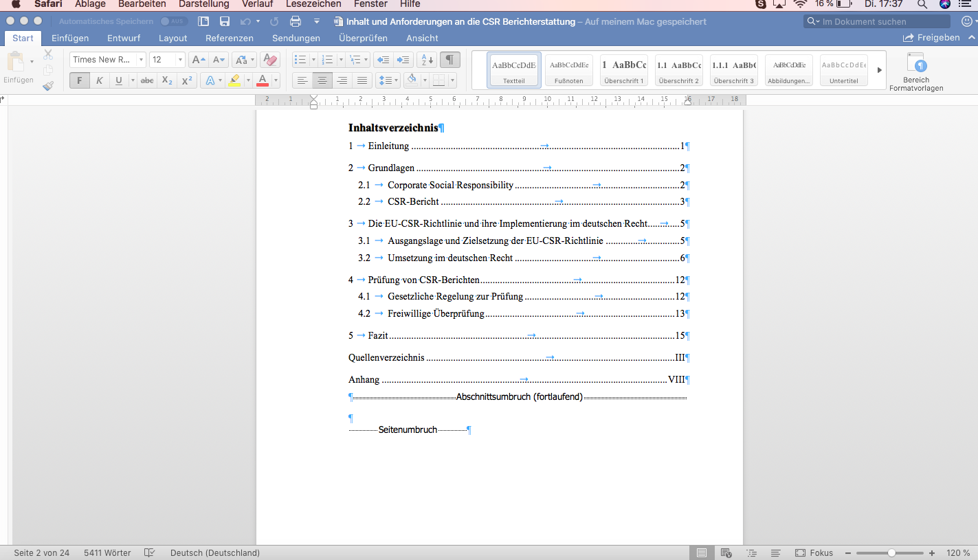Apply yellow text highlight color
Image resolution: width=978 pixels, height=560 pixels.
(234, 80)
